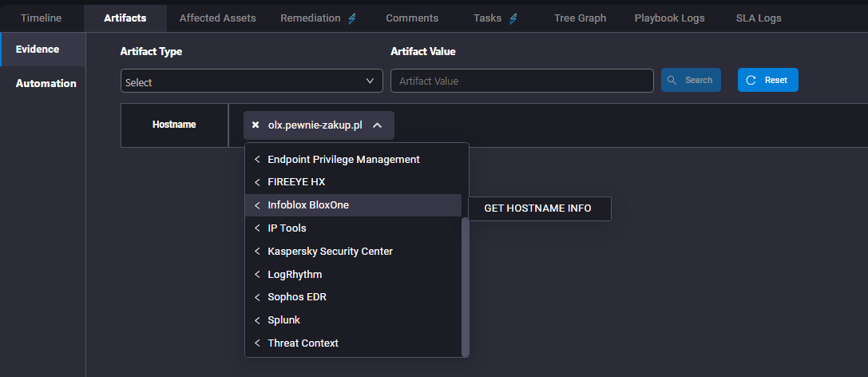Click the lightning icon next to Remediation
Viewport: 868px width, 377px height.
[x=352, y=18]
